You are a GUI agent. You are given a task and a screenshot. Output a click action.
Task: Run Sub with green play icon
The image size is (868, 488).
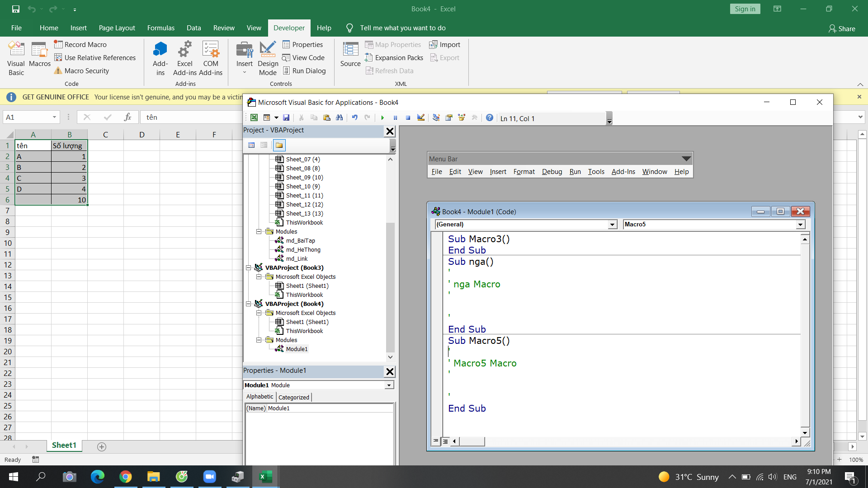[x=382, y=117]
